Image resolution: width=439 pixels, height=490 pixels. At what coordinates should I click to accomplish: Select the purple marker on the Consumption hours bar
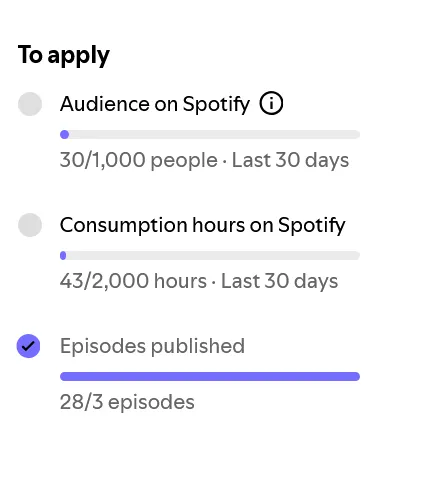click(x=63, y=256)
